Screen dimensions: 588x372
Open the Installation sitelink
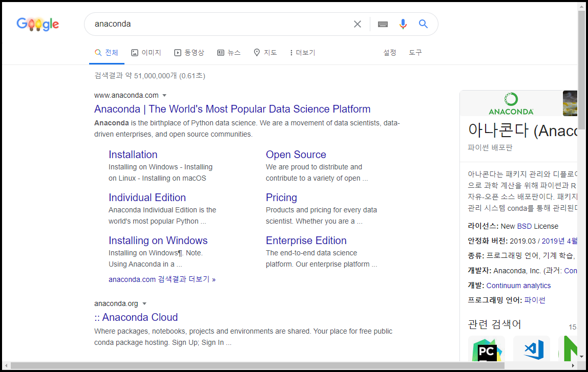[133, 155]
